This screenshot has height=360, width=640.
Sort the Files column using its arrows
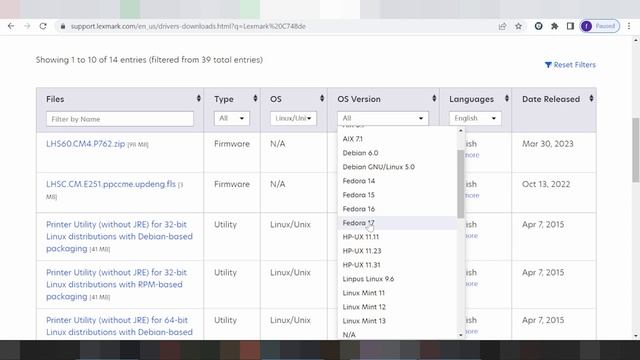[x=199, y=98]
